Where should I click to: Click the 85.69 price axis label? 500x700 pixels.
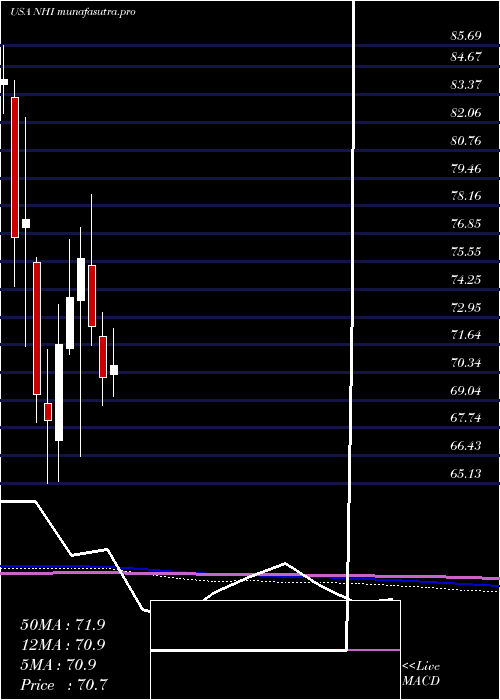[x=466, y=36]
